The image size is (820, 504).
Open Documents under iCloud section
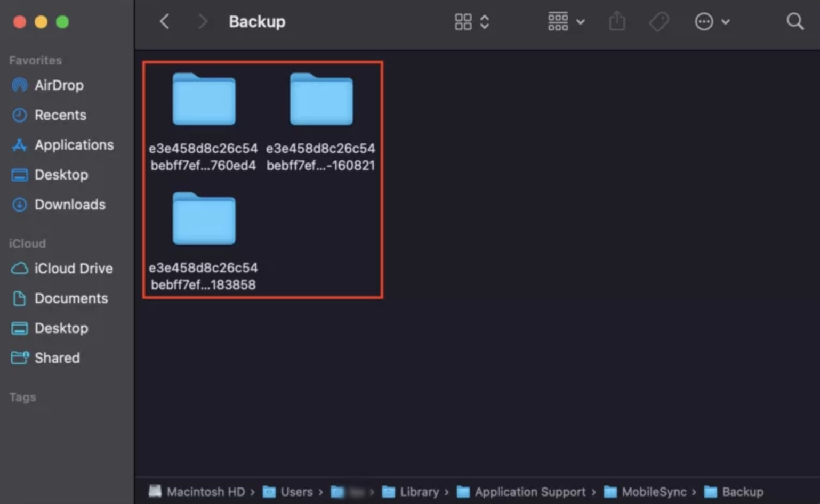pos(71,298)
